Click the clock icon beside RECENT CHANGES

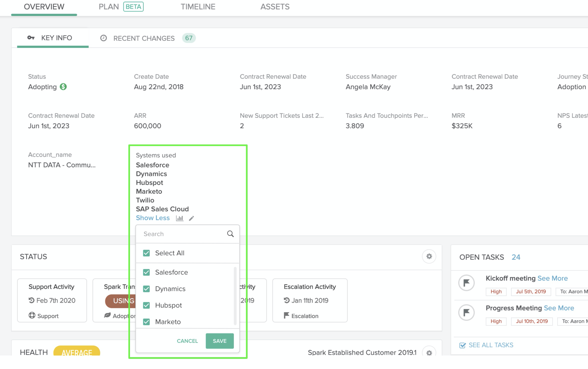pyautogui.click(x=103, y=38)
